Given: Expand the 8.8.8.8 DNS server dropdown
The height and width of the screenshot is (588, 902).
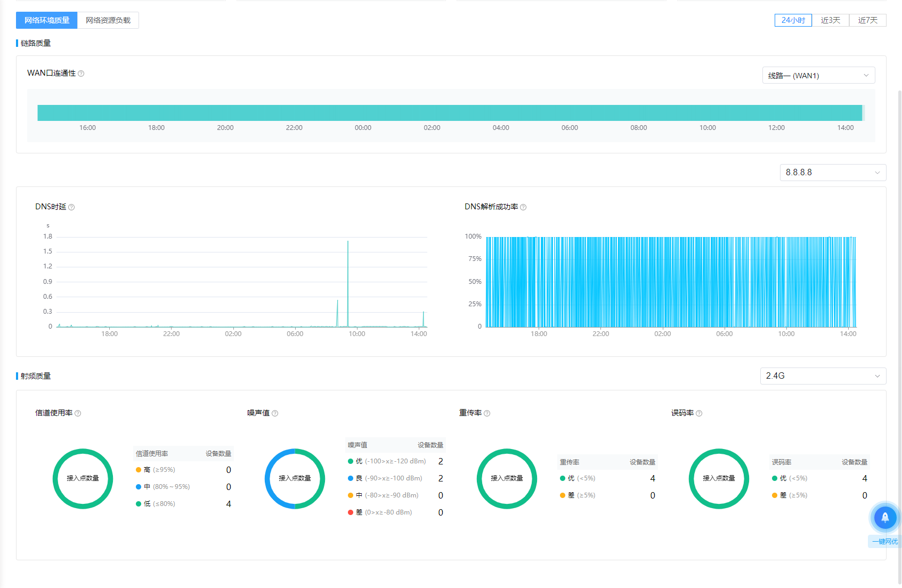Looking at the screenshot, I should (x=833, y=173).
